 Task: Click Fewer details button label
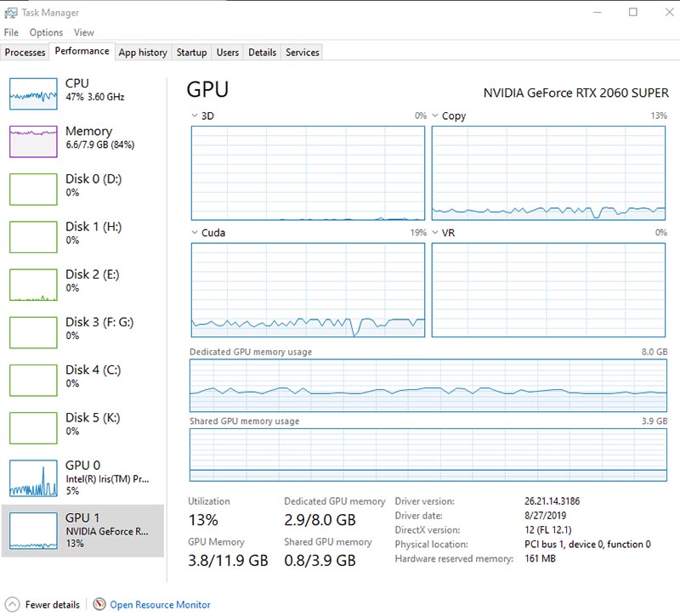[53, 604]
